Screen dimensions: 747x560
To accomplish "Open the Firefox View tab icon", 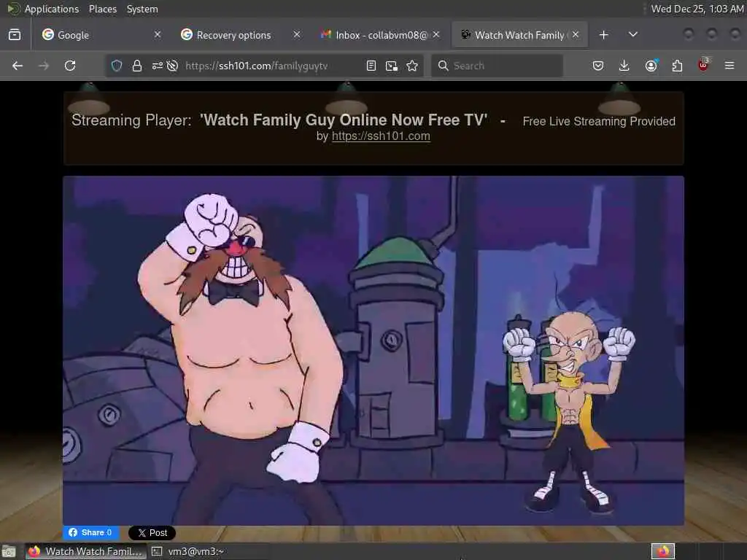I will click(x=15, y=35).
